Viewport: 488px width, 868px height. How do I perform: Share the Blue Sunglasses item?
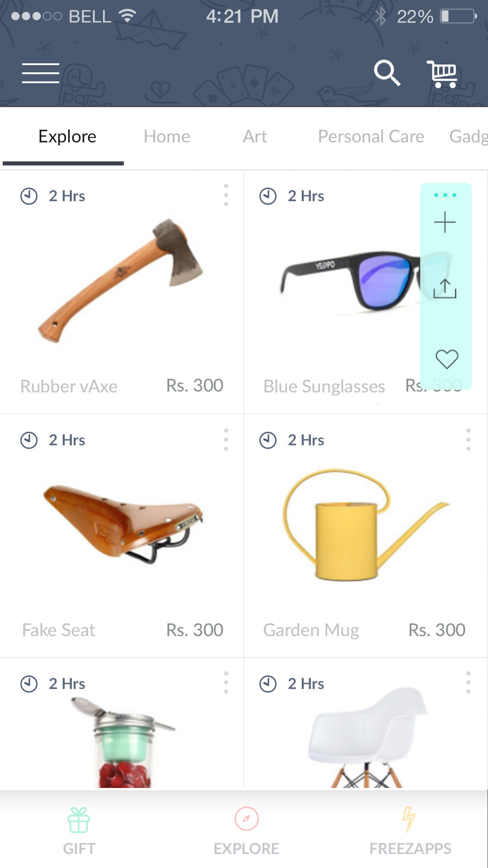(445, 288)
